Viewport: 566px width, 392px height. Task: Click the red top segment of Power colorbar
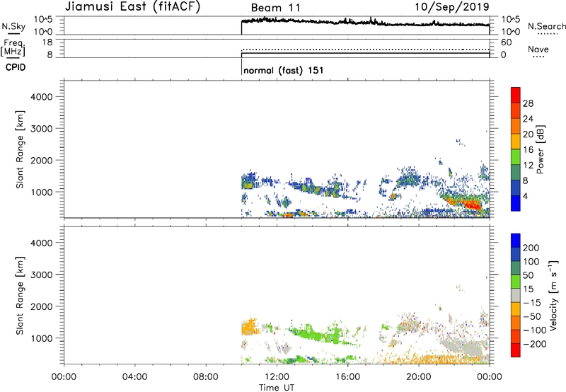(516, 95)
